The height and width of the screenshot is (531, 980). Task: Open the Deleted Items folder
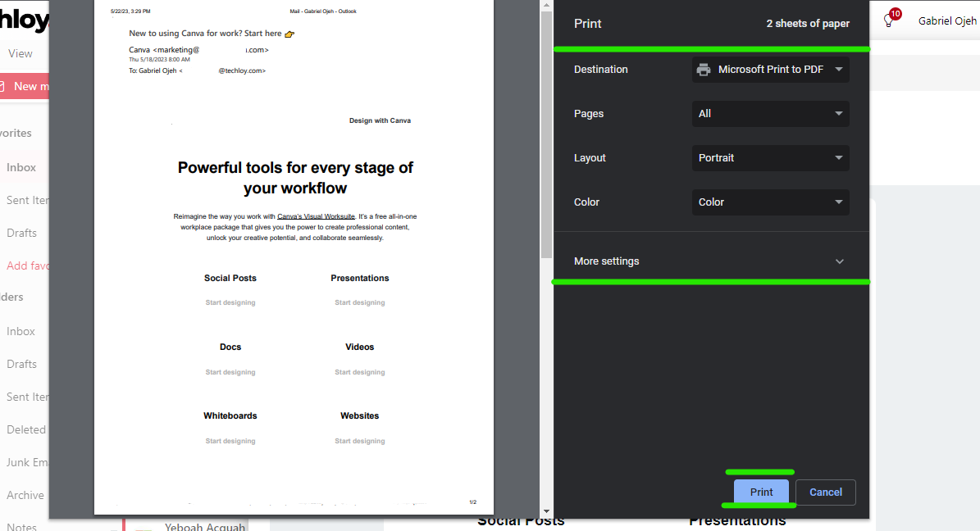(x=26, y=429)
